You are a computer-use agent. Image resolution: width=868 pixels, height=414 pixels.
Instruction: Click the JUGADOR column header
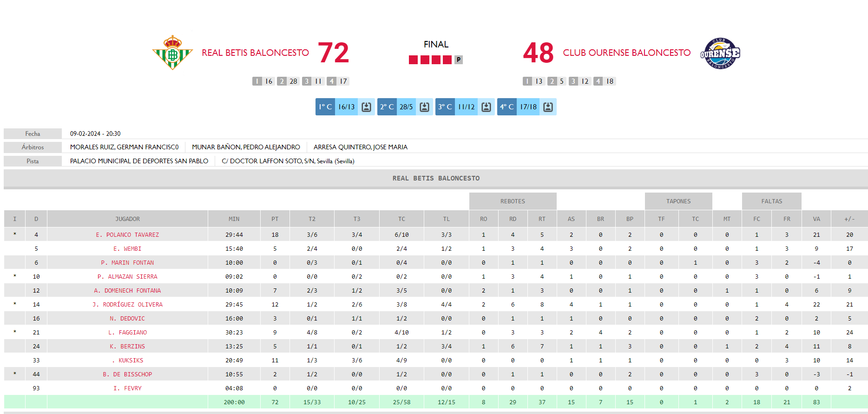[x=127, y=219]
